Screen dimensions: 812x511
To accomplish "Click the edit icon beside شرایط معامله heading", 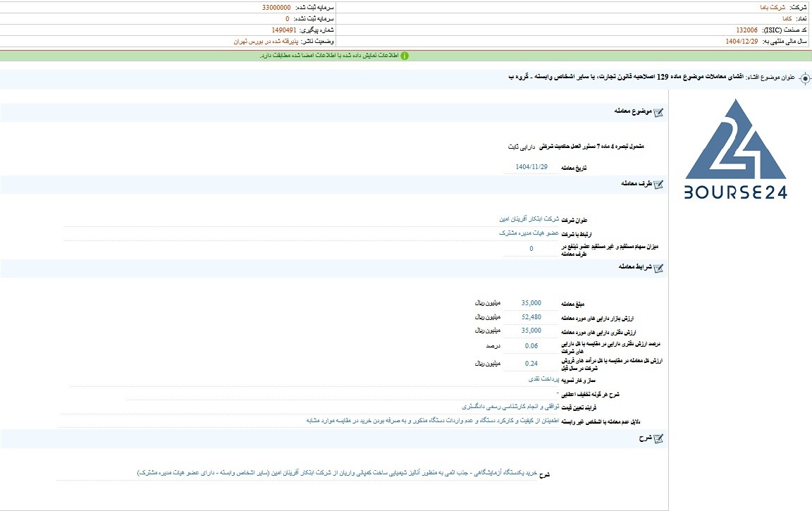I will click(658, 268).
